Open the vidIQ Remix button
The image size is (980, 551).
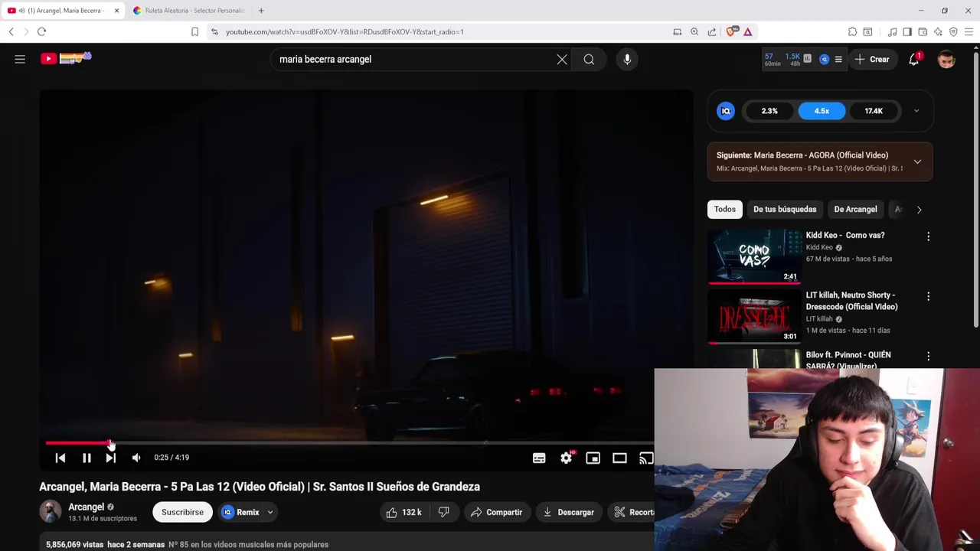point(241,512)
